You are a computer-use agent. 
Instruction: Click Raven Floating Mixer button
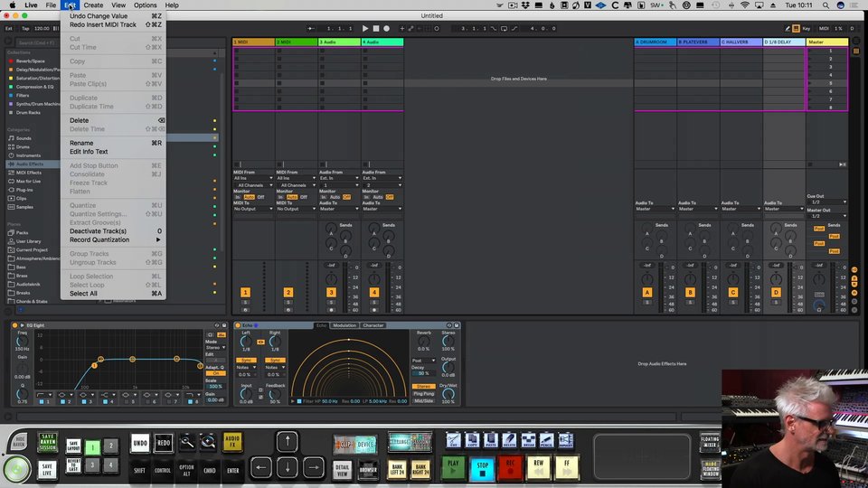pos(711,442)
